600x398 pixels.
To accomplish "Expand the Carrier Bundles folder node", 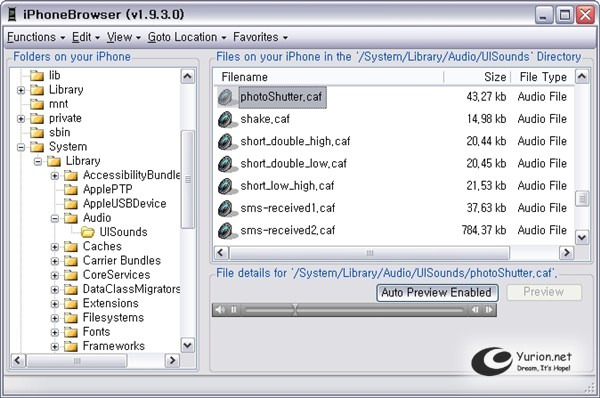I will [55, 261].
